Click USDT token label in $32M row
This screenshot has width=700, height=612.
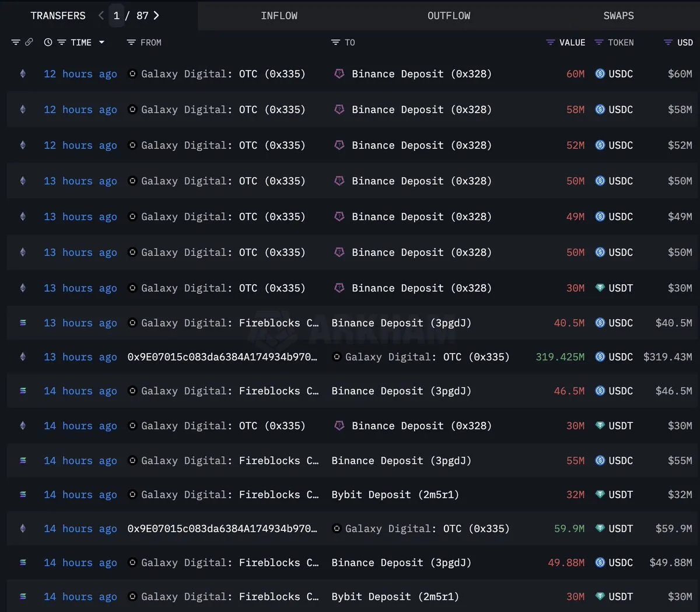(x=621, y=494)
